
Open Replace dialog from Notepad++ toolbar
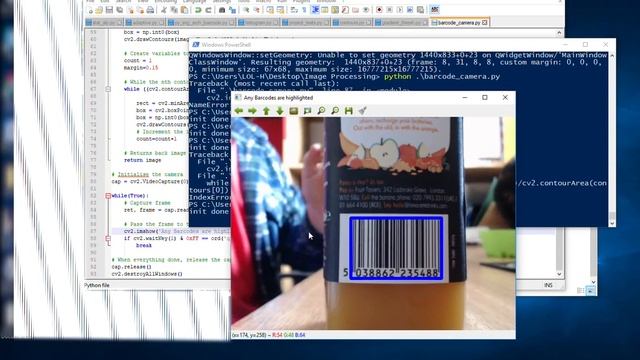232,10
